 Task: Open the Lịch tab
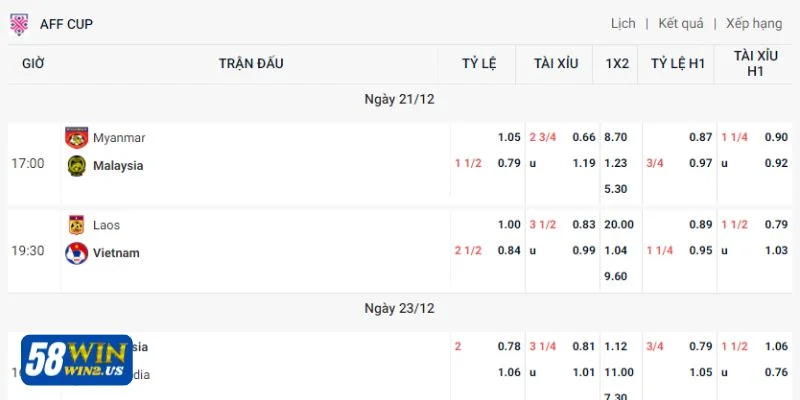tap(623, 24)
